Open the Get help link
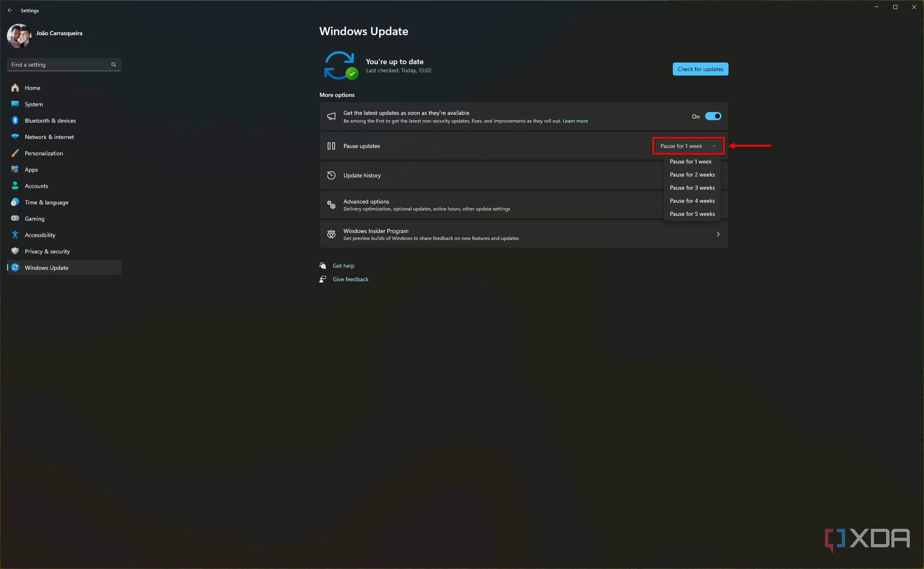Screen dimensions: 924x569 [343, 266]
